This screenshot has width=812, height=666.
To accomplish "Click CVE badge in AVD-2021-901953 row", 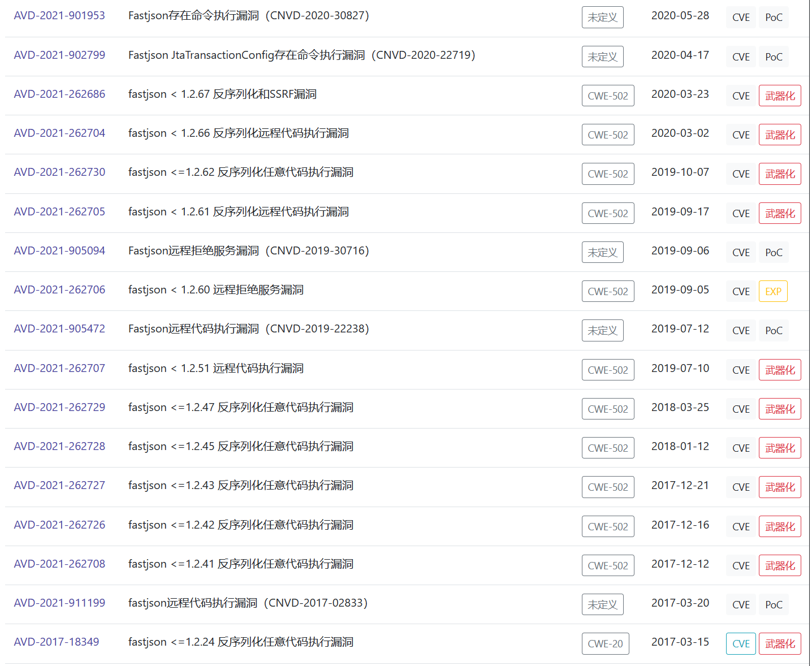I will point(741,18).
